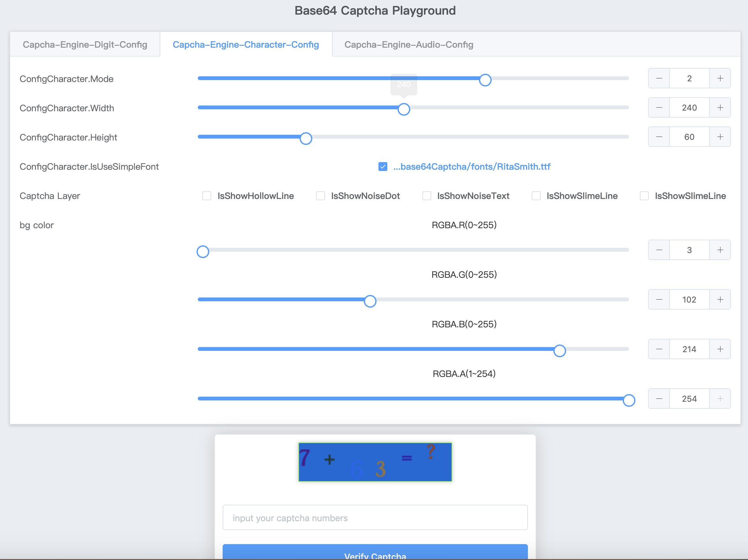Increase ConfigCharacter.Height with plus icon
This screenshot has width=748, height=560.
720,137
